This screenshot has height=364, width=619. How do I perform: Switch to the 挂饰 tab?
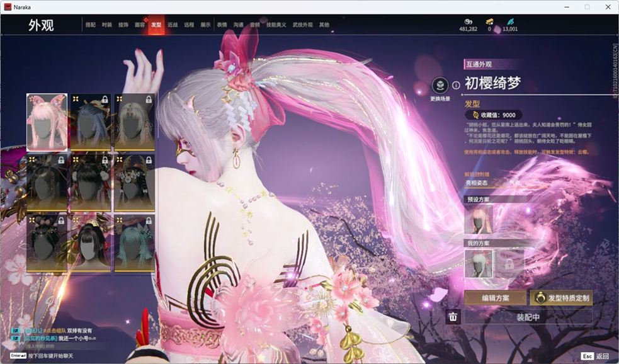coord(123,25)
